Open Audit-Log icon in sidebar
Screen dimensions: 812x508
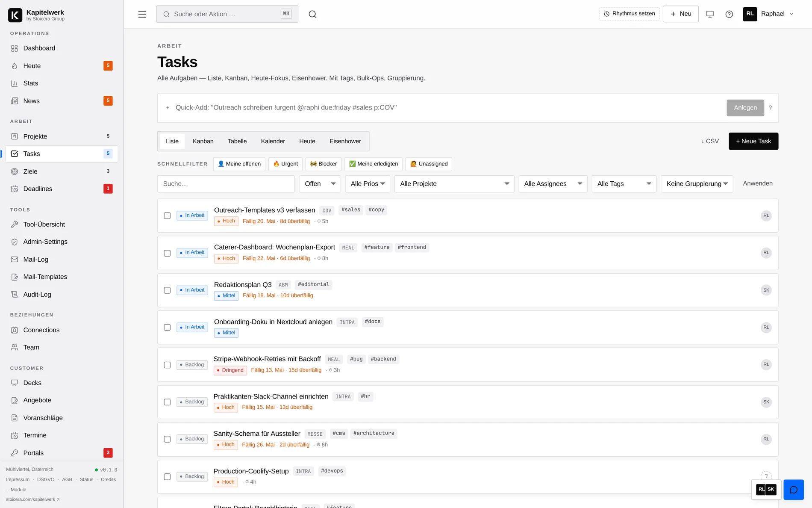pos(15,295)
